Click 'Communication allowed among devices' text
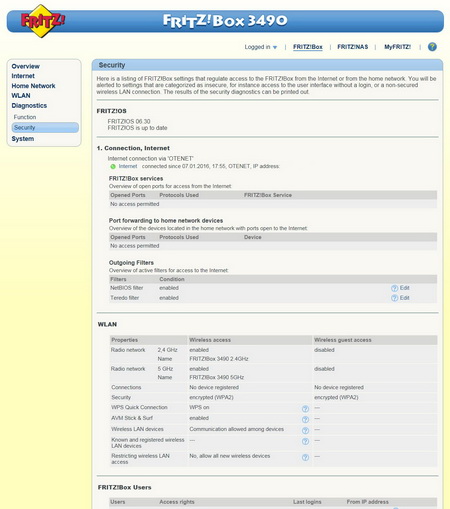This screenshot has width=450, height=509. (236, 429)
